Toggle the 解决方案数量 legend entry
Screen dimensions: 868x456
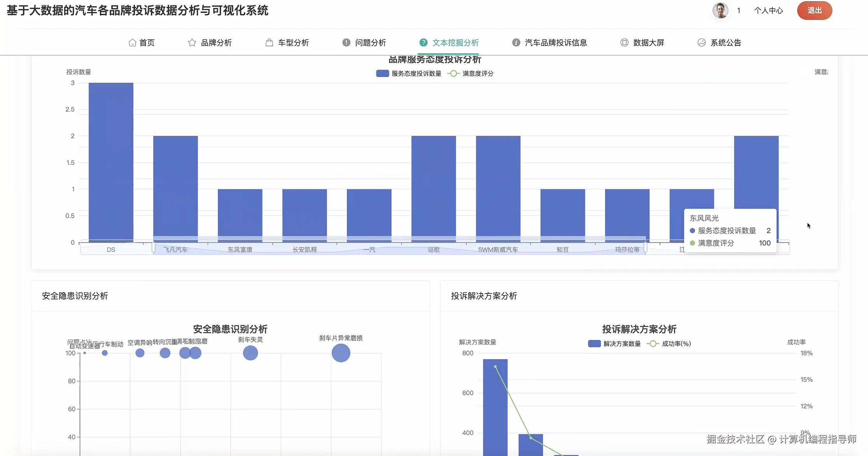614,343
